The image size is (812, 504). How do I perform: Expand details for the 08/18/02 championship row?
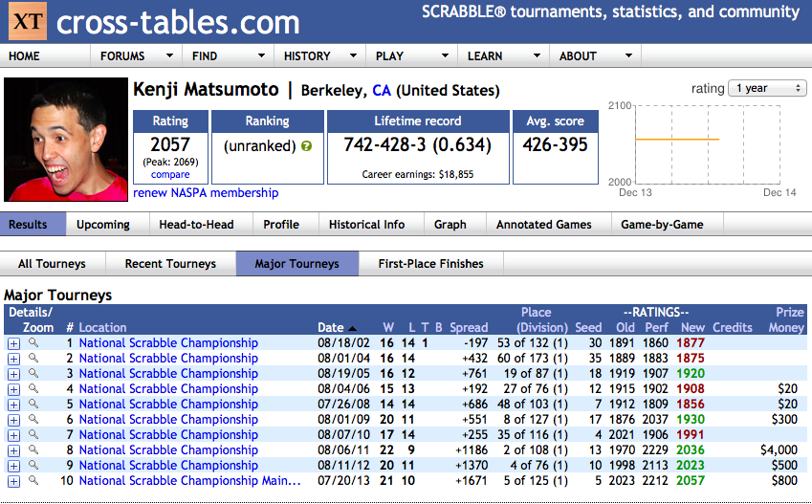click(14, 343)
